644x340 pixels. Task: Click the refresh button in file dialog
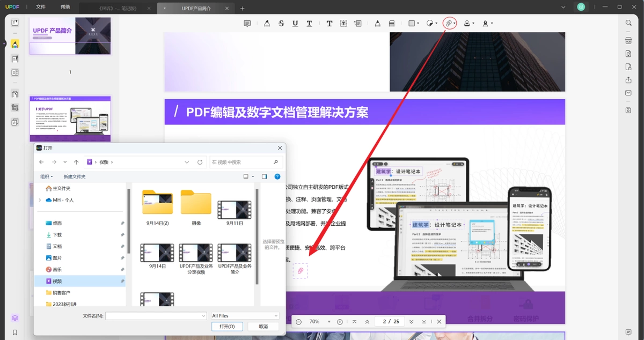tap(200, 162)
